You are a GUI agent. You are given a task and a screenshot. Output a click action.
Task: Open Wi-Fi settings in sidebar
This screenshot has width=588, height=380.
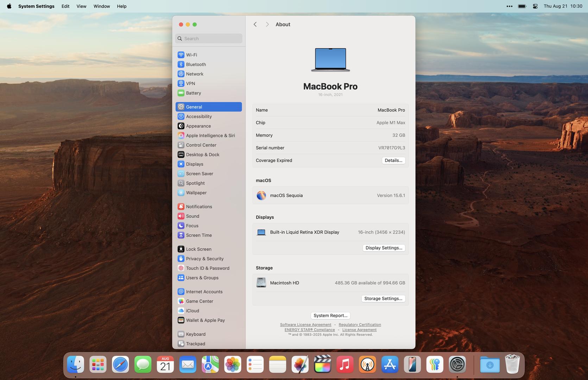tap(209, 55)
